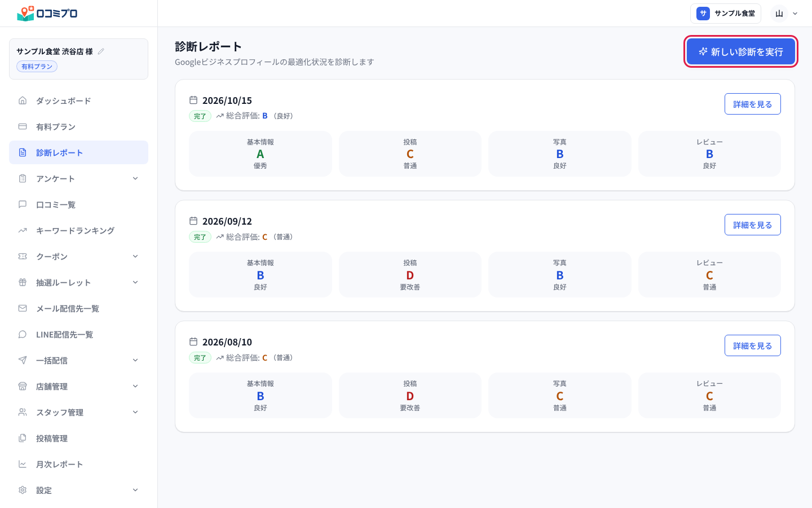The width and height of the screenshot is (812, 508).
Task: Click the LINE配信先一覧 chat icon
Action: pyautogui.click(x=23, y=334)
